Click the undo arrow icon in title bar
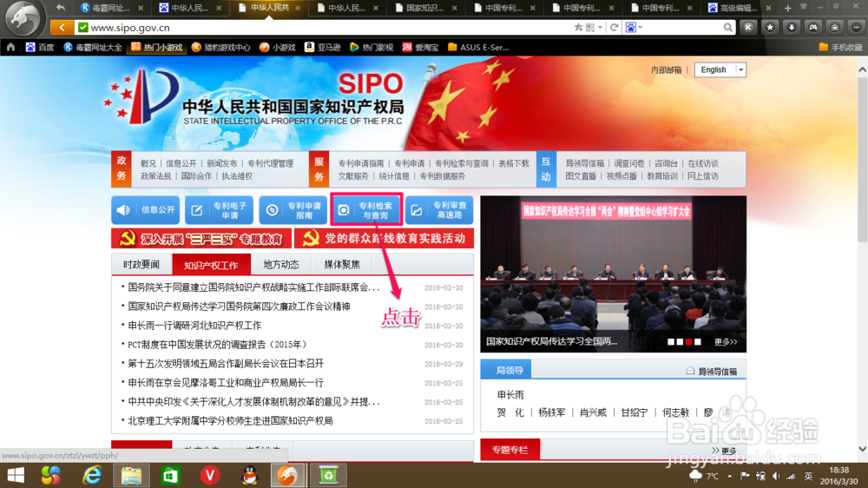The width and height of the screenshot is (868, 488). point(61,8)
